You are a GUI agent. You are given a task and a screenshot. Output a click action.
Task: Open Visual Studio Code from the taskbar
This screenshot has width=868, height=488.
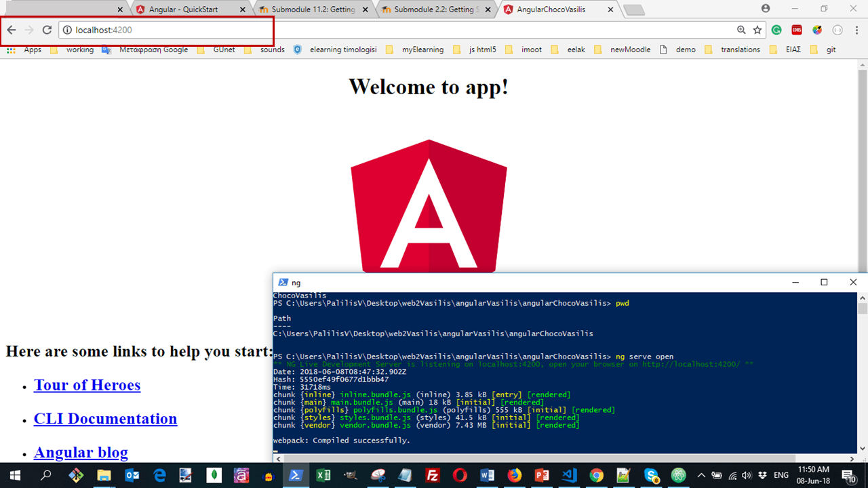click(568, 475)
